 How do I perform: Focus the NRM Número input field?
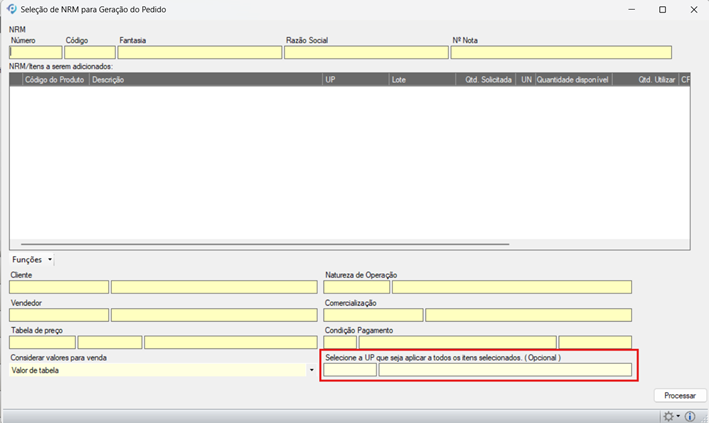click(35, 52)
